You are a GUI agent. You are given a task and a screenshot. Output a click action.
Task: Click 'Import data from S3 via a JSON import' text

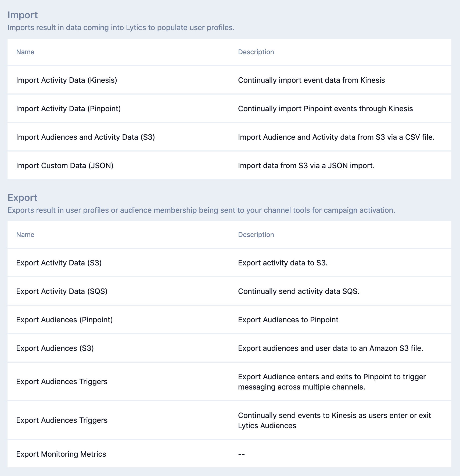click(x=306, y=165)
